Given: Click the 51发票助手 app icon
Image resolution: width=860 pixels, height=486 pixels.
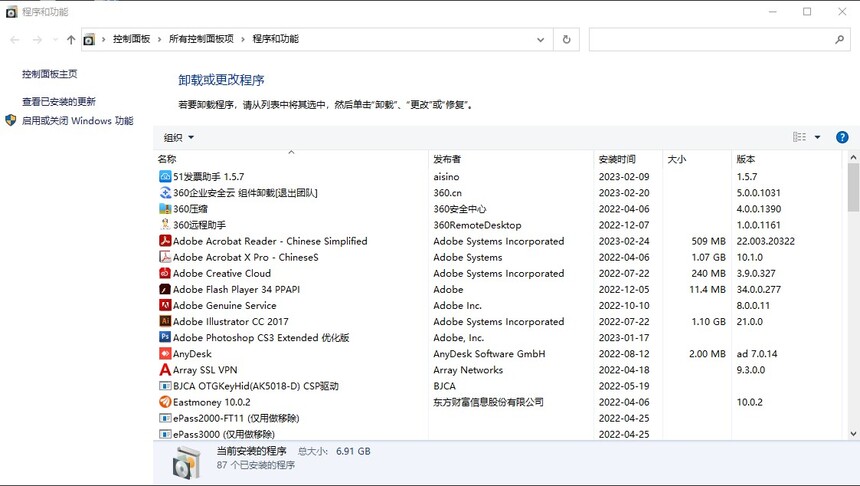Looking at the screenshot, I should pyautogui.click(x=165, y=177).
